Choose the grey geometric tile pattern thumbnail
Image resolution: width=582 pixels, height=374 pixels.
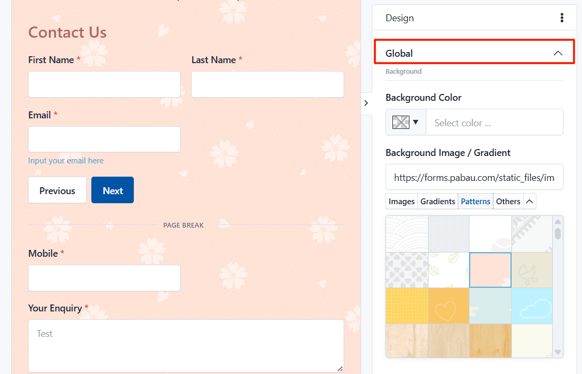(x=407, y=270)
